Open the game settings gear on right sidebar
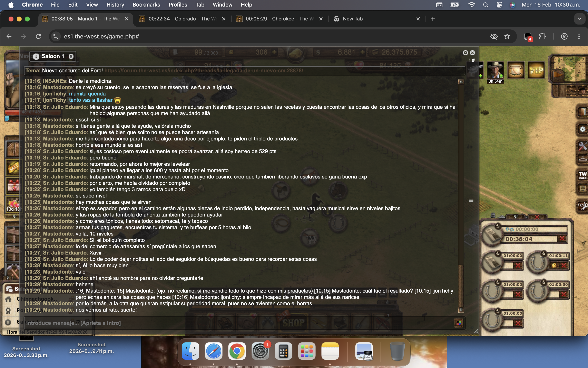This screenshot has height=368, width=588. (x=583, y=129)
